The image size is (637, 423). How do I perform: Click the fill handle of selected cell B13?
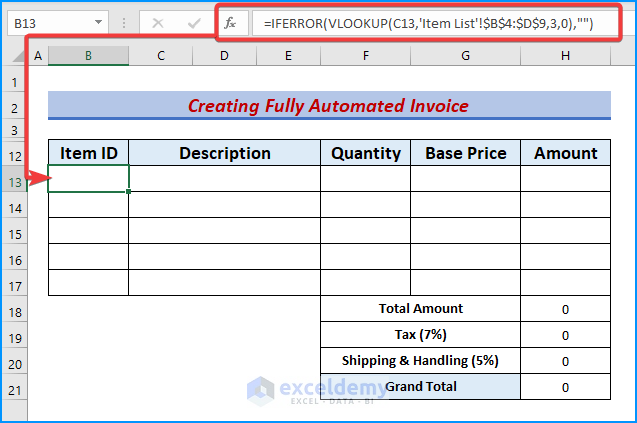point(128,191)
